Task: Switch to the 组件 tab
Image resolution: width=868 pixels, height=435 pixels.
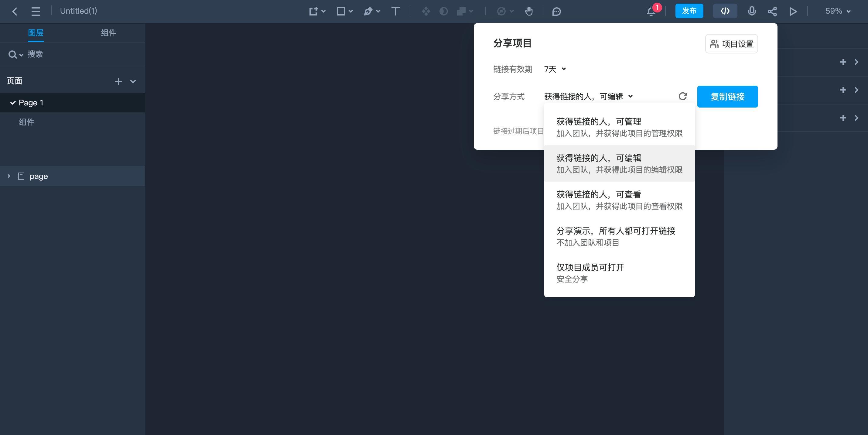Action: coord(108,33)
